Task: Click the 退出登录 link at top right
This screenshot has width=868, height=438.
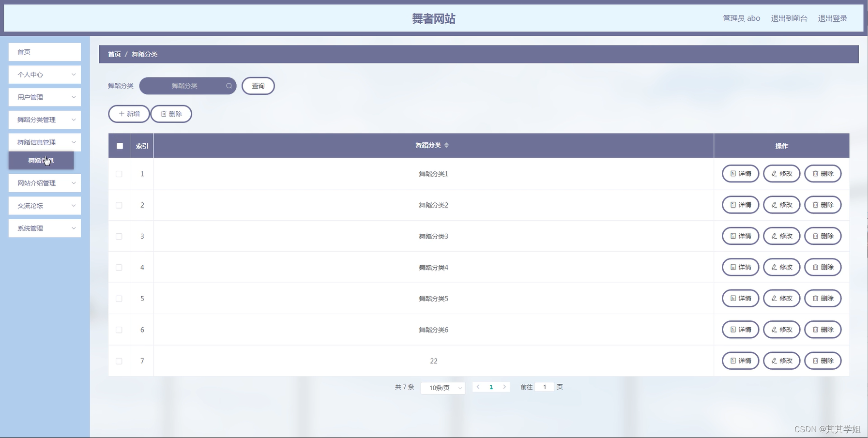Action: 833,18
